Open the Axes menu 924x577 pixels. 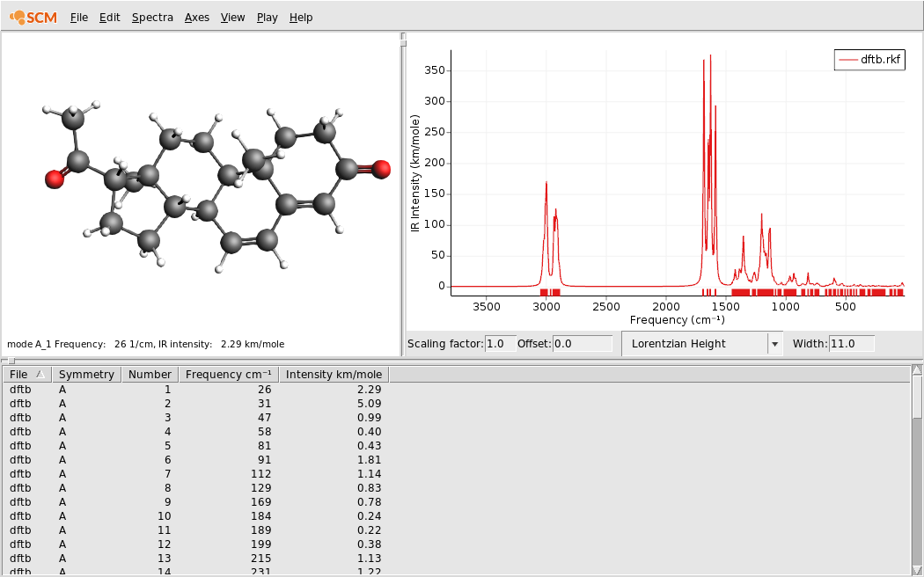click(x=197, y=18)
